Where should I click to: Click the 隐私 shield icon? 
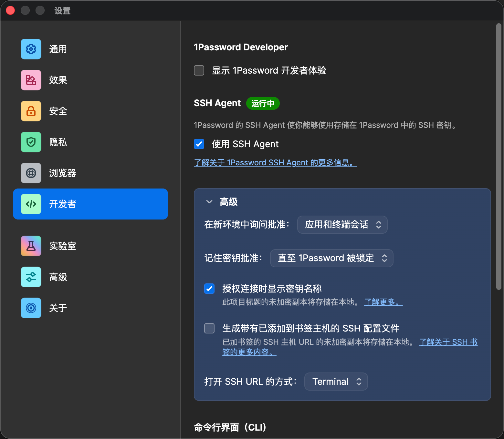[31, 142]
